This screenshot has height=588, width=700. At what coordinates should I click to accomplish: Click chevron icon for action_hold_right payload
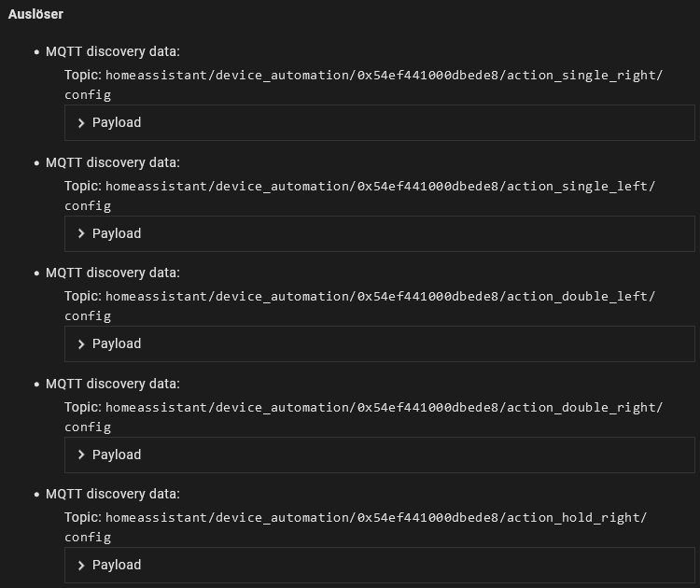click(x=81, y=566)
